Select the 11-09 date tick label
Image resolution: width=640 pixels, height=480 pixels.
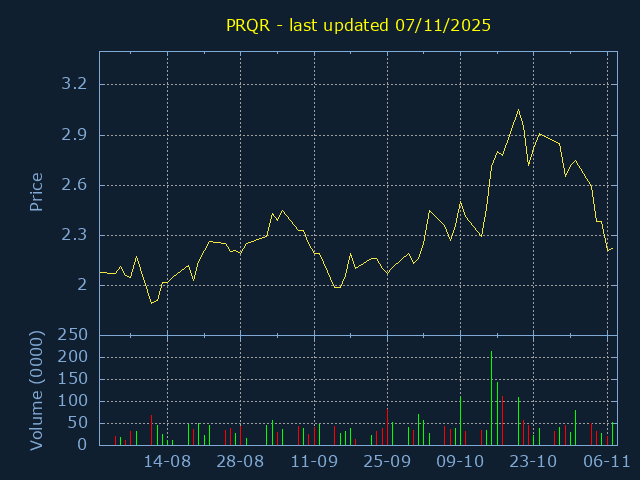[x=314, y=462]
